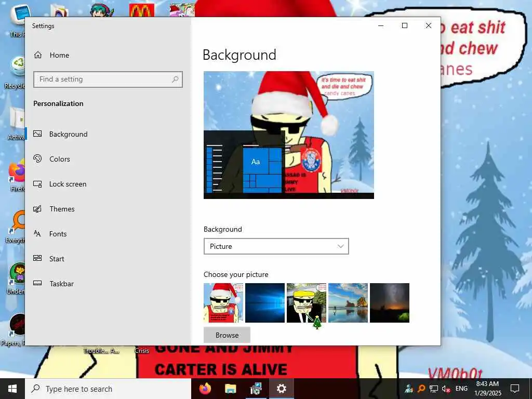Select the Papers, Please desktop shortcut

[x=14, y=330]
